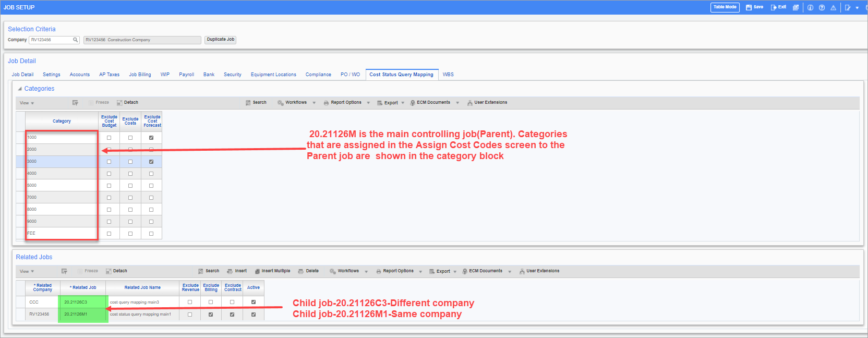The image size is (868, 338).
Task: Expand Workflows dropdown arrow in Related Jobs toolbar
Action: click(x=366, y=271)
